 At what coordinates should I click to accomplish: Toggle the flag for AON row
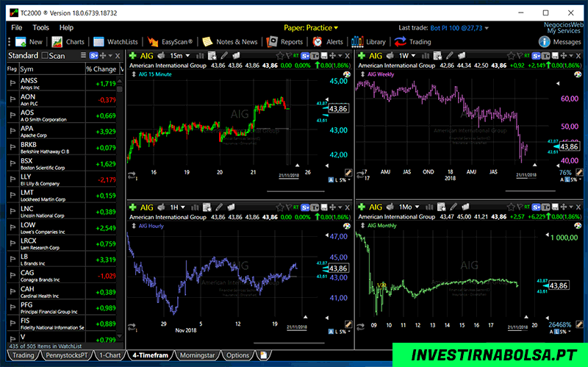[12, 99]
